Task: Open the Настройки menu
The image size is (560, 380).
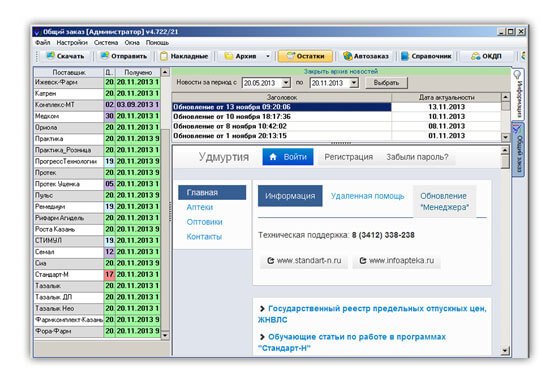Action: click(72, 42)
